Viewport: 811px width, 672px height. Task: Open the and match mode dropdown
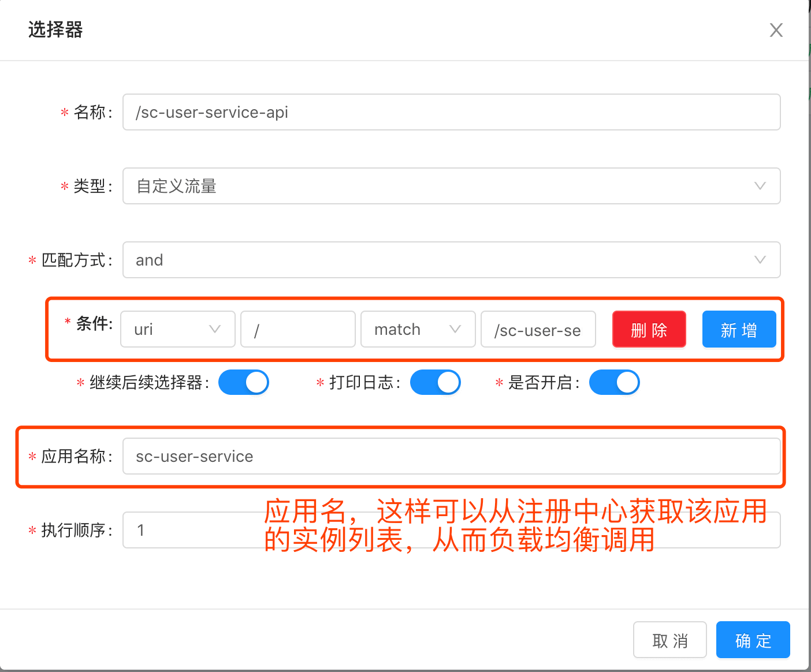451,260
